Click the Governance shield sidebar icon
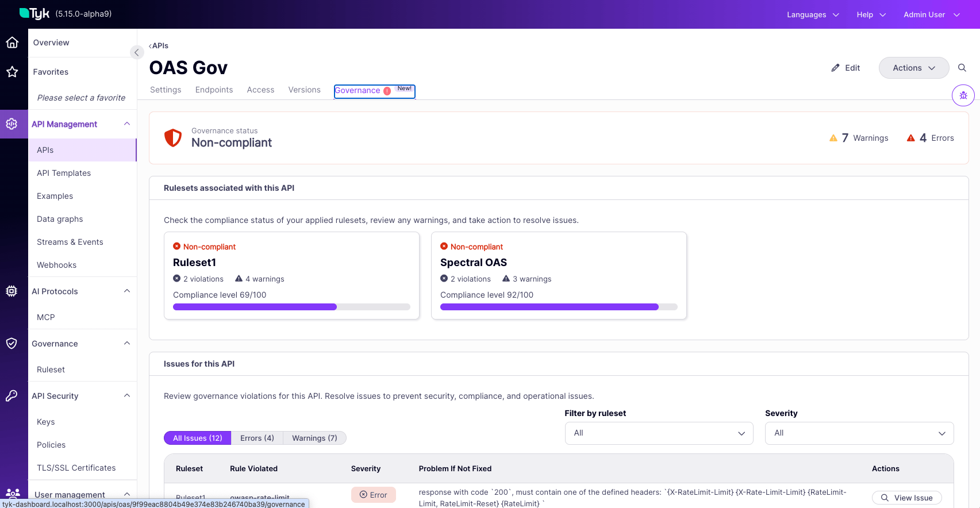 click(12, 344)
